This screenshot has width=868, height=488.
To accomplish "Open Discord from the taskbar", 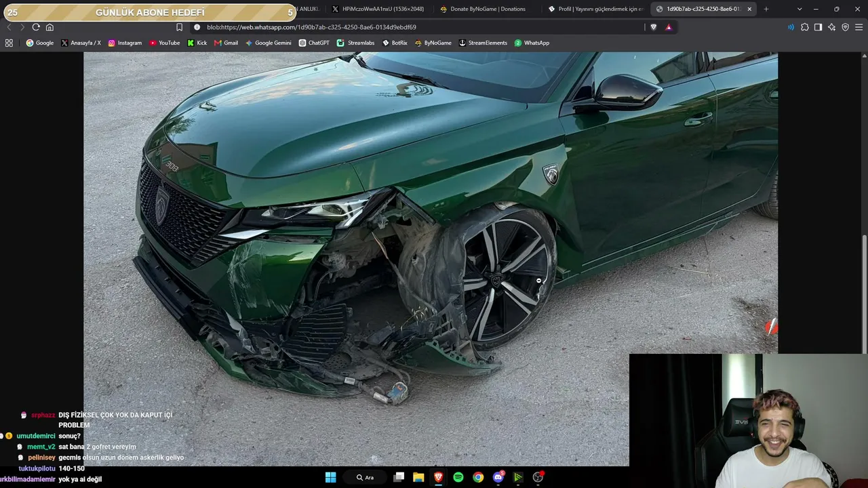I will [498, 477].
